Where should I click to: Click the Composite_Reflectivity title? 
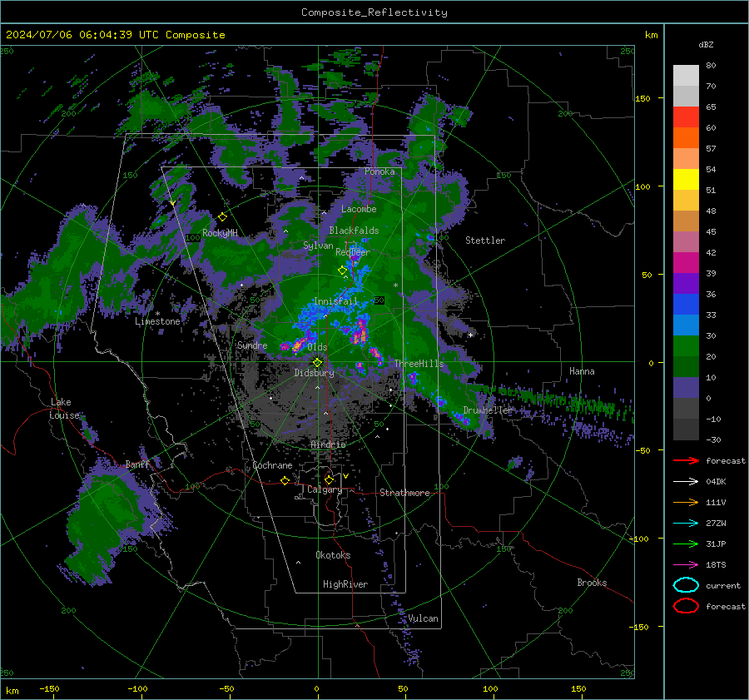[374, 12]
